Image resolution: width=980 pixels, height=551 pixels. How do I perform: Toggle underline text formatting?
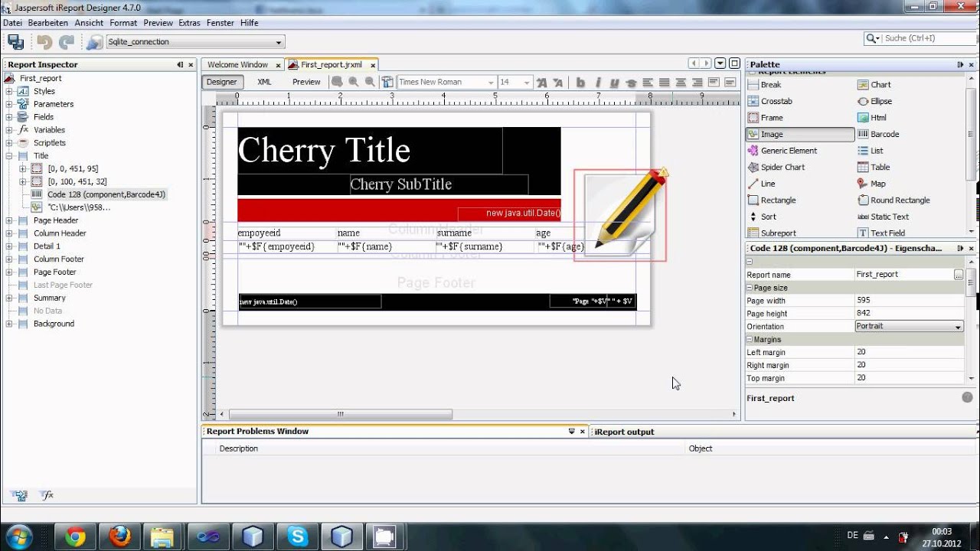tap(614, 82)
